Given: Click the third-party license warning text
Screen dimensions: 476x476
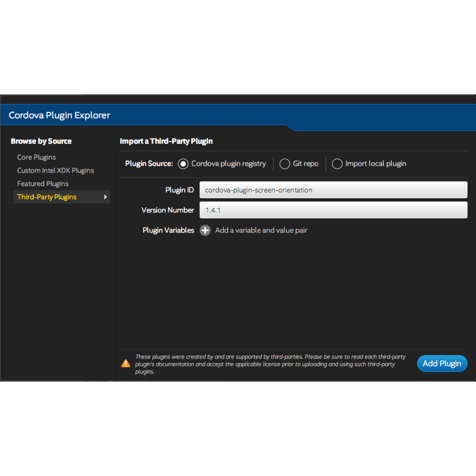Looking at the screenshot, I should 270,364.
